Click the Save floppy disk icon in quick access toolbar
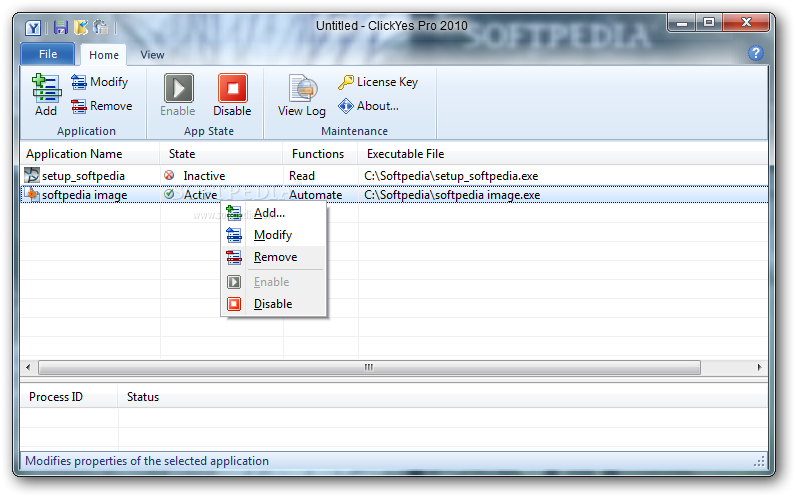796x497 pixels. [61, 27]
